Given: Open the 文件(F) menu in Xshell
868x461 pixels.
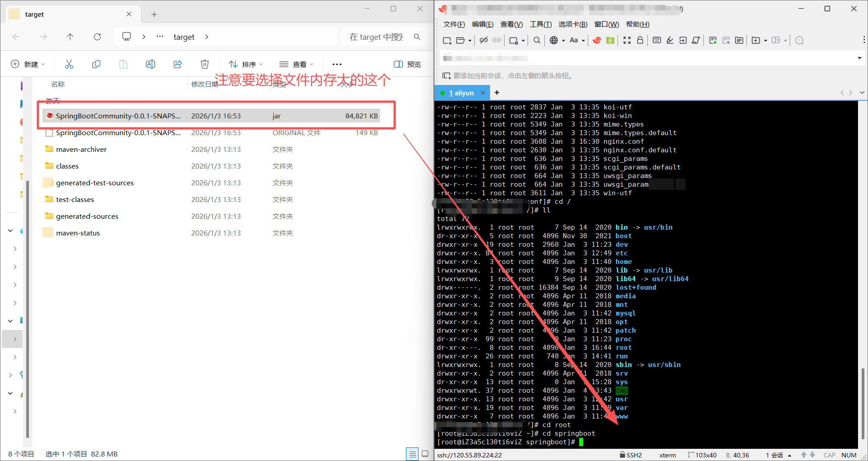Looking at the screenshot, I should tap(454, 24).
